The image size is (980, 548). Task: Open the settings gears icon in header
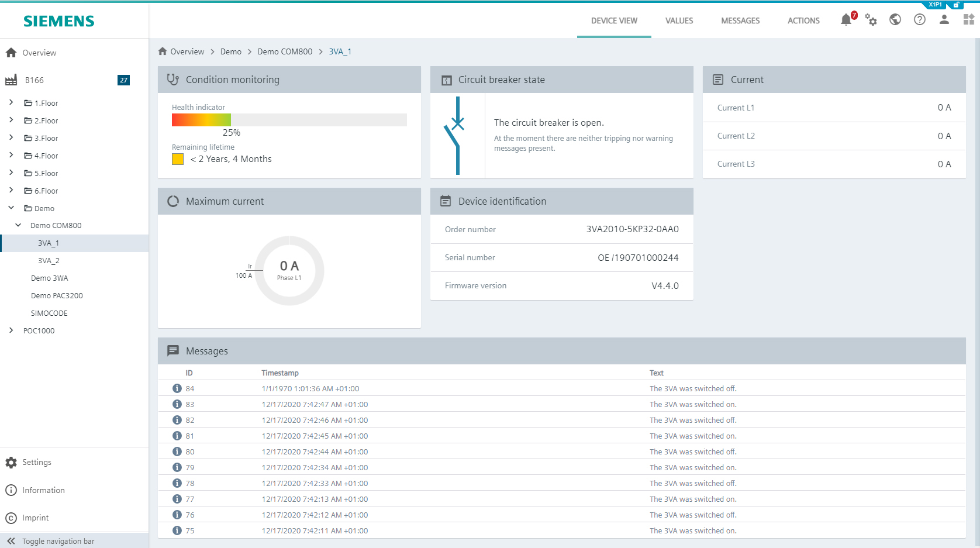pos(871,20)
